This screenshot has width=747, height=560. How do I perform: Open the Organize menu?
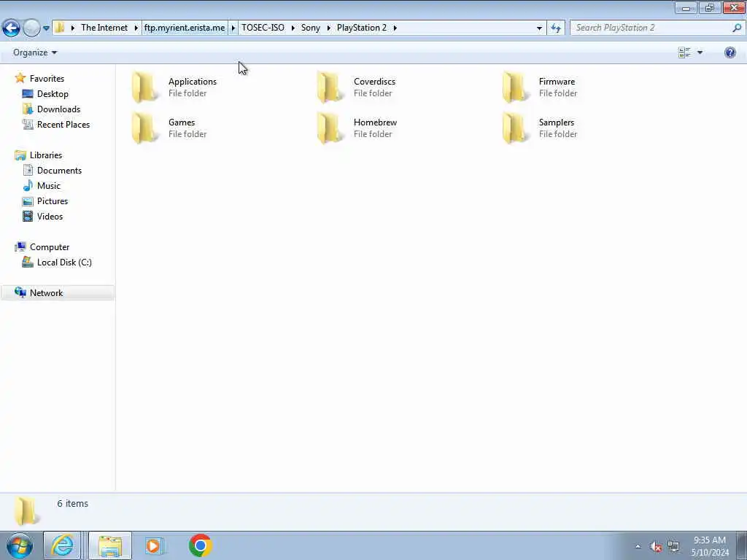click(x=35, y=52)
